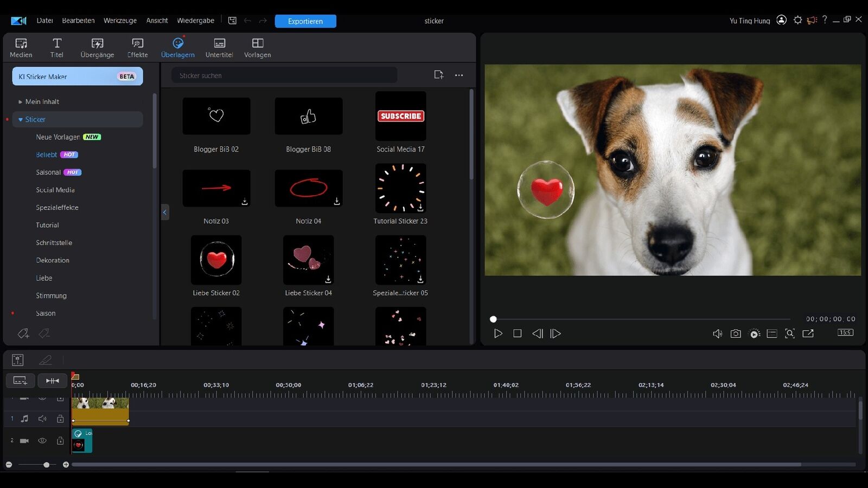
Task: Select the Tutorial Sticker 23 thumbnail
Action: [401, 188]
